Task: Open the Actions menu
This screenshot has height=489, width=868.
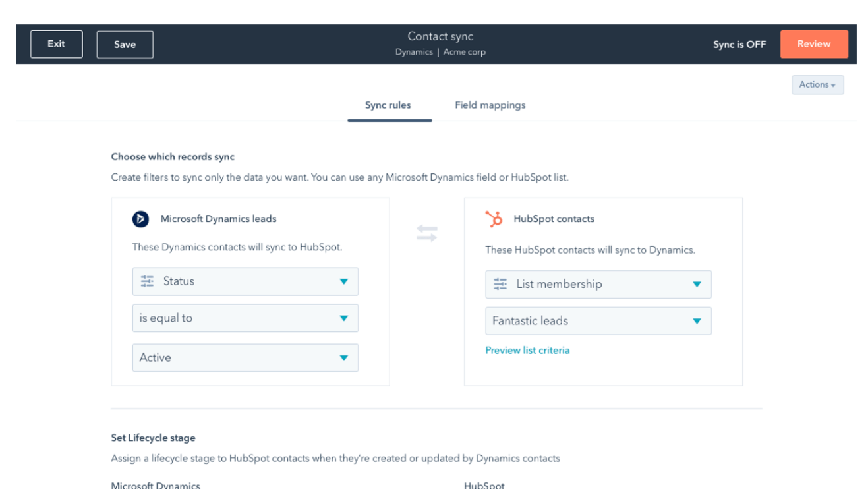Action: point(817,84)
